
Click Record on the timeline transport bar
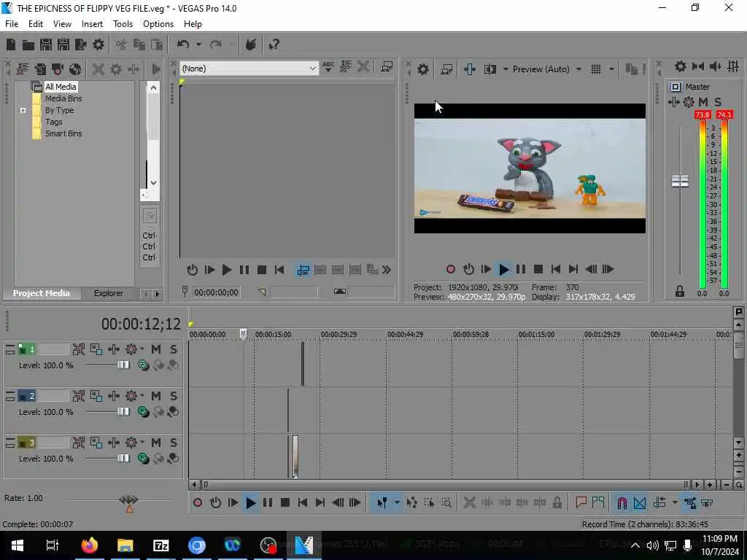[198, 503]
